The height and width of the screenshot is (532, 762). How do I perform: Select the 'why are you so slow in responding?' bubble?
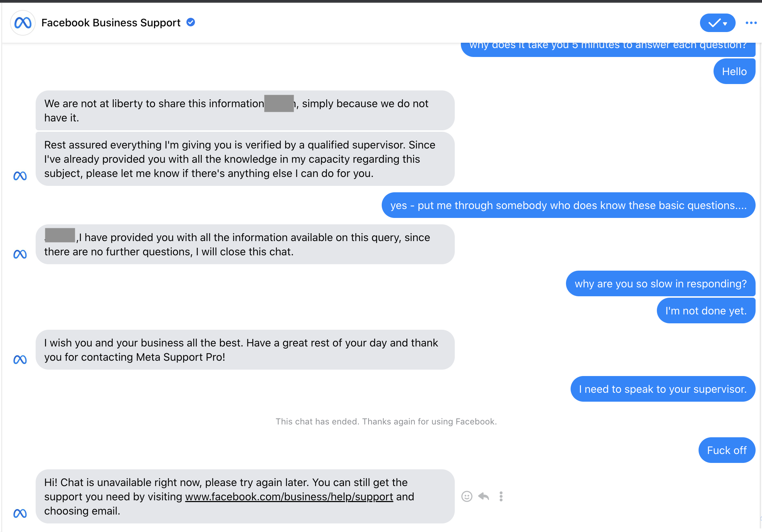tap(661, 283)
